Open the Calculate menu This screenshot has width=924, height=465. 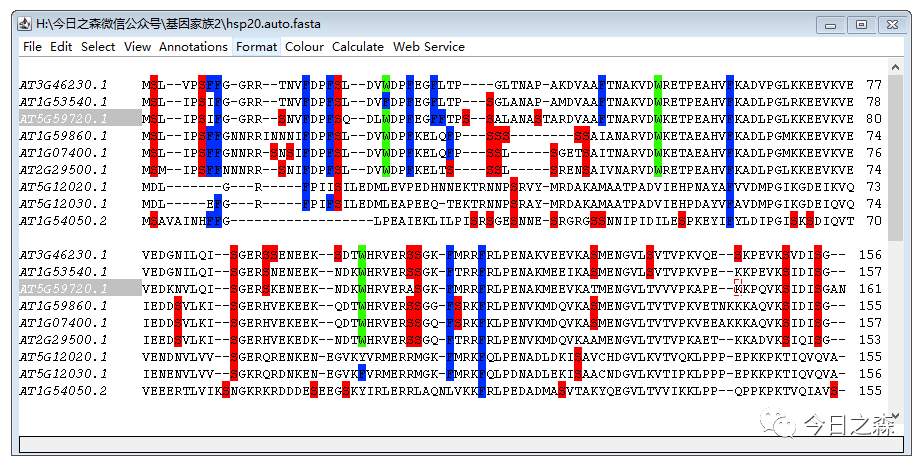(358, 47)
